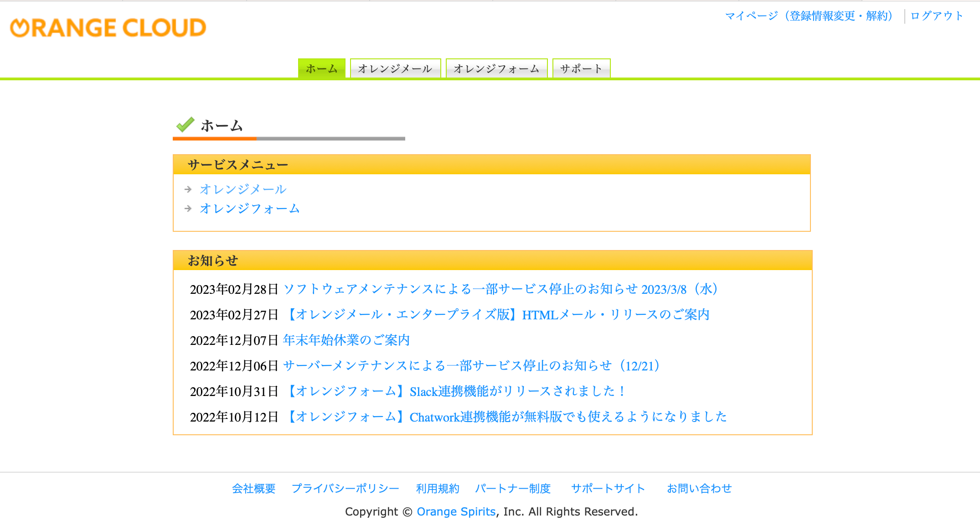Click the 2022年12月06日 date text
980x521 pixels.
234,366
